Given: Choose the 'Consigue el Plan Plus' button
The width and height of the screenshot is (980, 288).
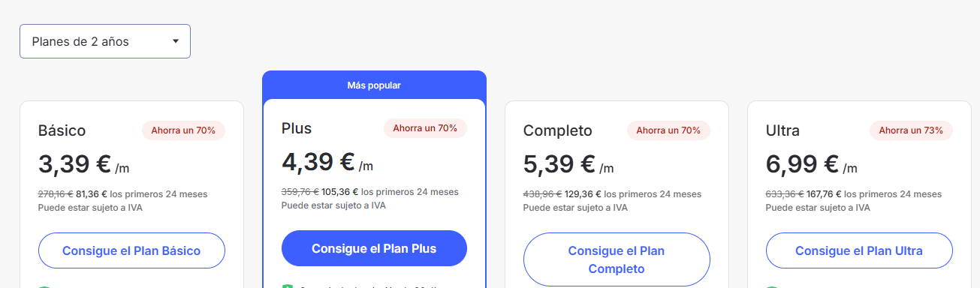Looking at the screenshot, I should 374,248.
